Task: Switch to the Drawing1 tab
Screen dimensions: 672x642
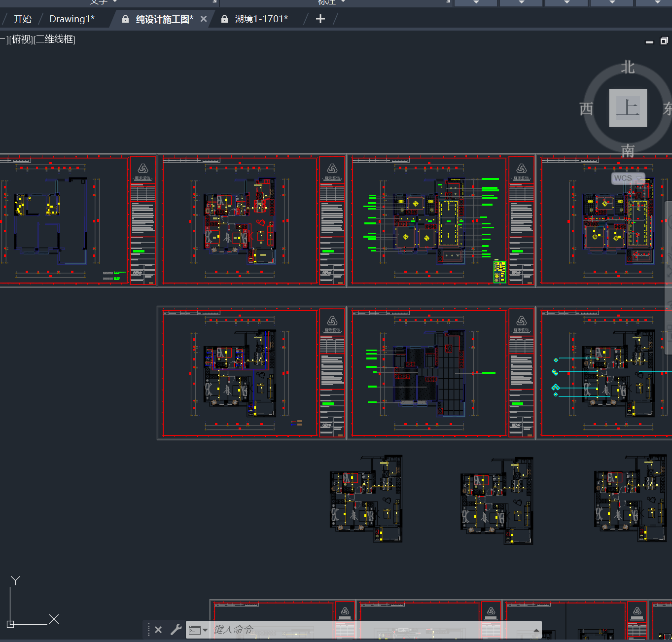Action: (72, 19)
